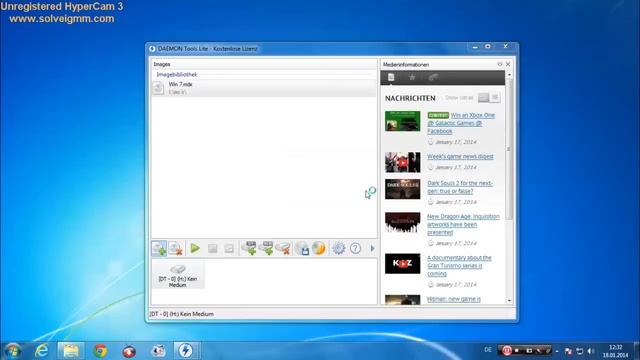Open Week's game news digest link
The height and width of the screenshot is (360, 640).
pyautogui.click(x=460, y=156)
